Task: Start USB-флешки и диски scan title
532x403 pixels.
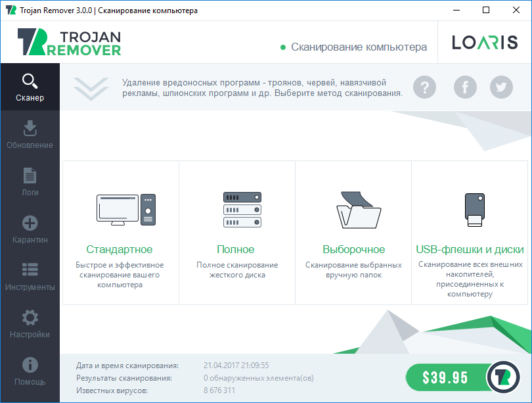Action: point(470,250)
